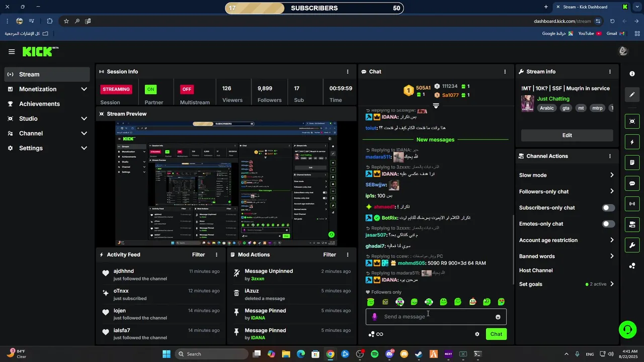Screen dimensions: 644x362
Task: Click the Arabic tag chip
Action: click(547, 108)
